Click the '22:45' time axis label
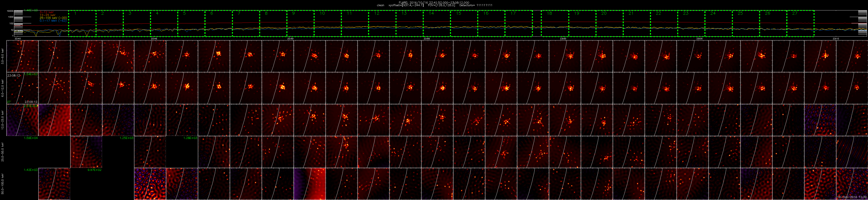The height and width of the screenshot is (200, 868). point(154,39)
